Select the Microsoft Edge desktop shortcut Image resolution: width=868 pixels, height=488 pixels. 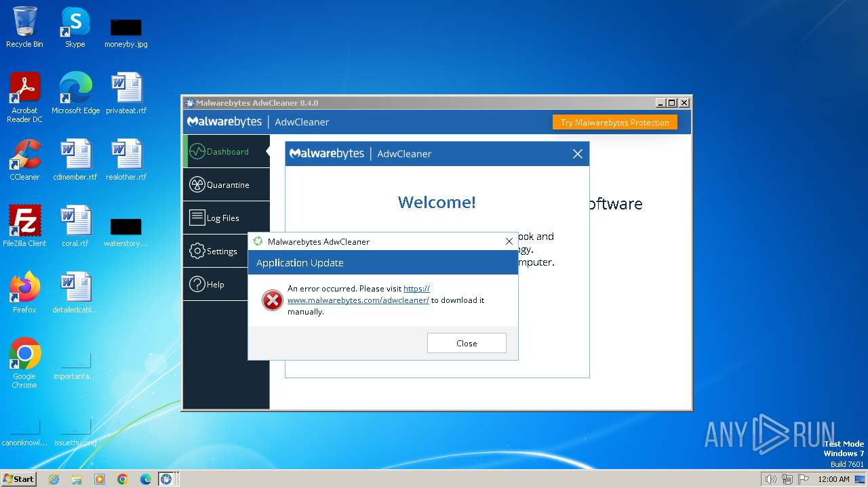75,94
